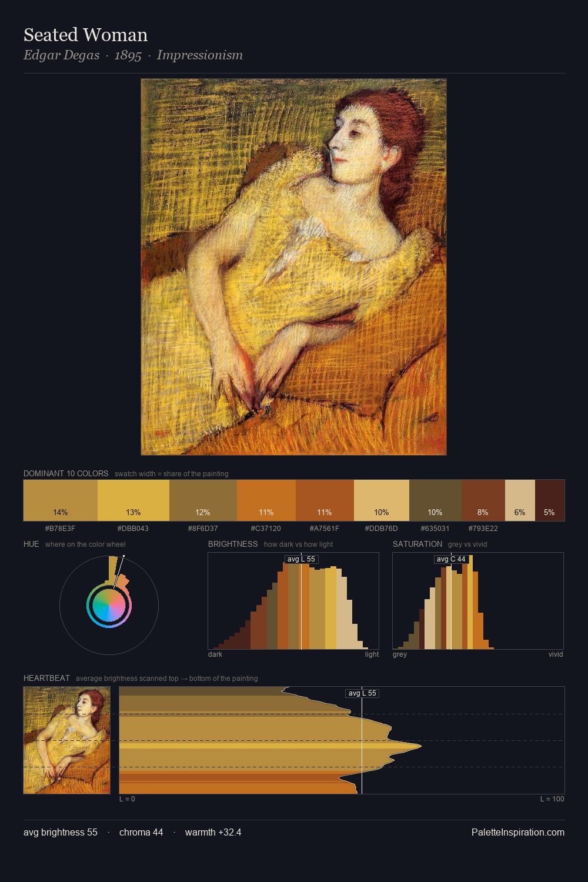Image resolution: width=588 pixels, height=882 pixels.
Task: Click the avg L 55 heartbeat label
Action: pos(362,693)
